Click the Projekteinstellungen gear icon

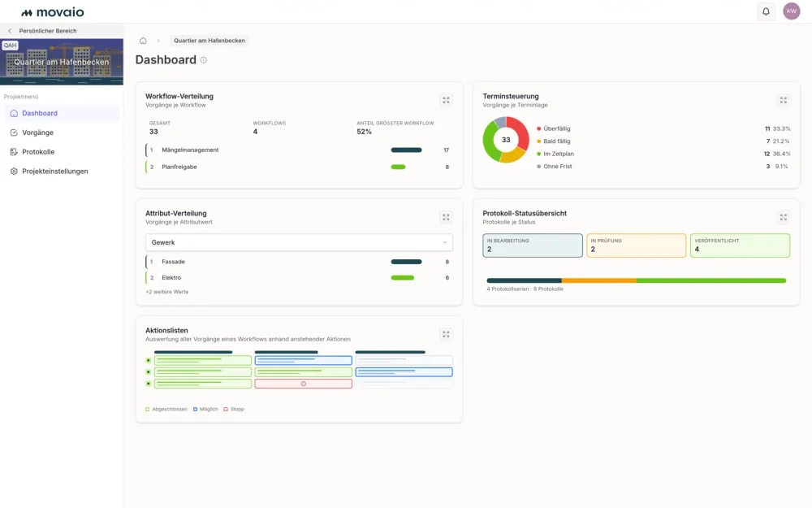pyautogui.click(x=14, y=171)
